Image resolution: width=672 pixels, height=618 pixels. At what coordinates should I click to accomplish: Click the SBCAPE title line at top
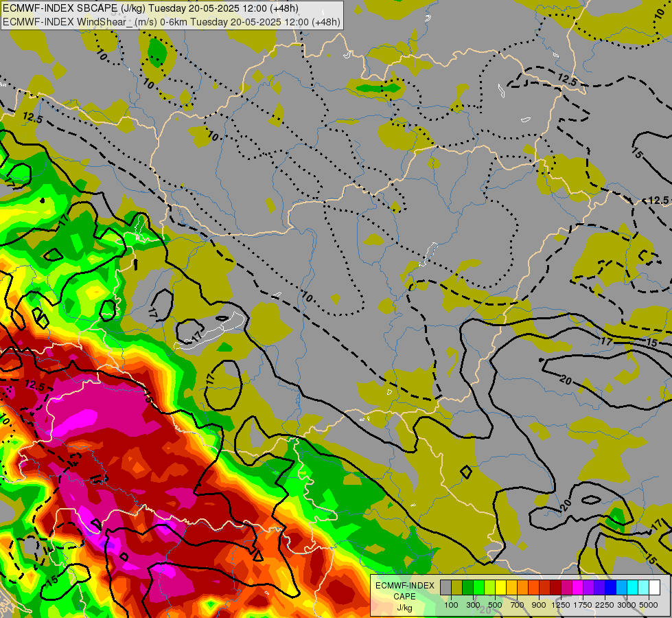click(150, 8)
